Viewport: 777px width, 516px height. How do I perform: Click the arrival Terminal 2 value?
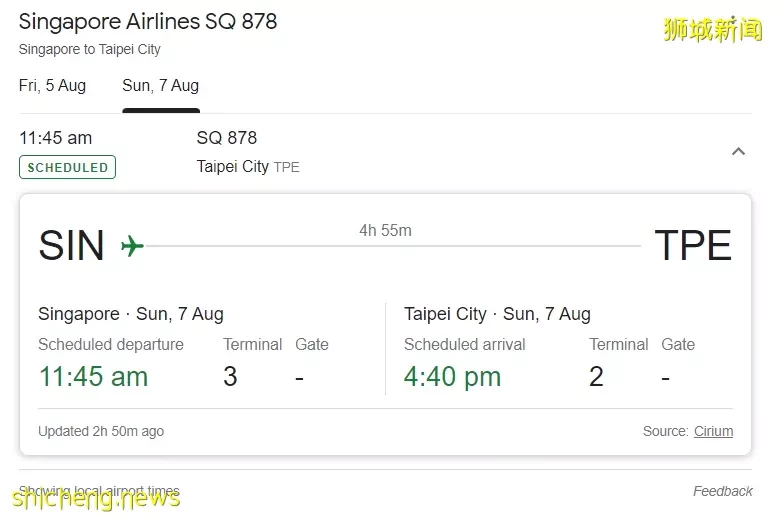(596, 377)
